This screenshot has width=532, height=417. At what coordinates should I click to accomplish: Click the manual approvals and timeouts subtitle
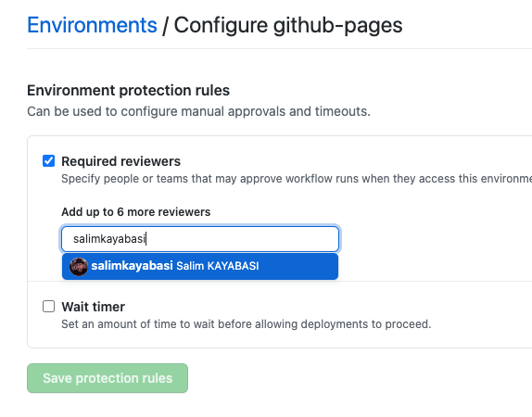click(199, 111)
